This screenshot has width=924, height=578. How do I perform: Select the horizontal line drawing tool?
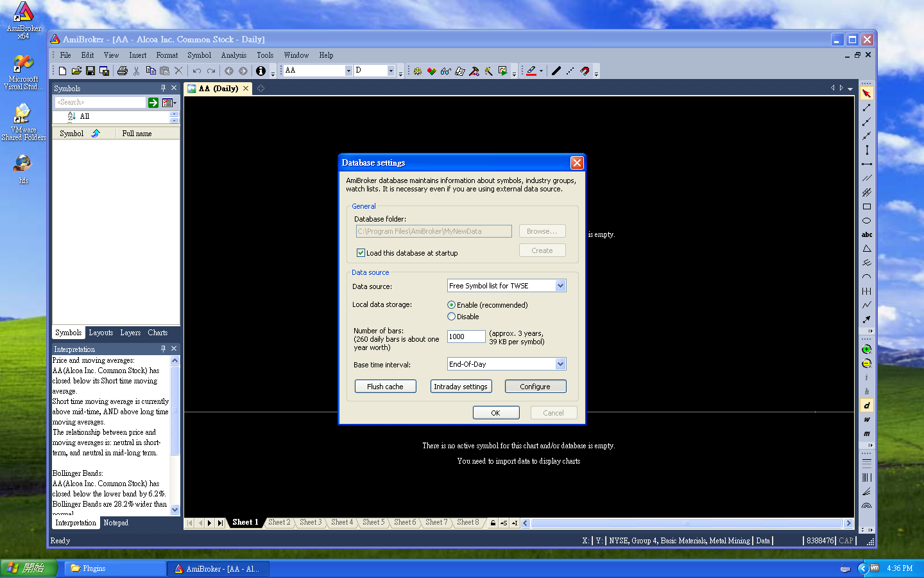click(867, 164)
